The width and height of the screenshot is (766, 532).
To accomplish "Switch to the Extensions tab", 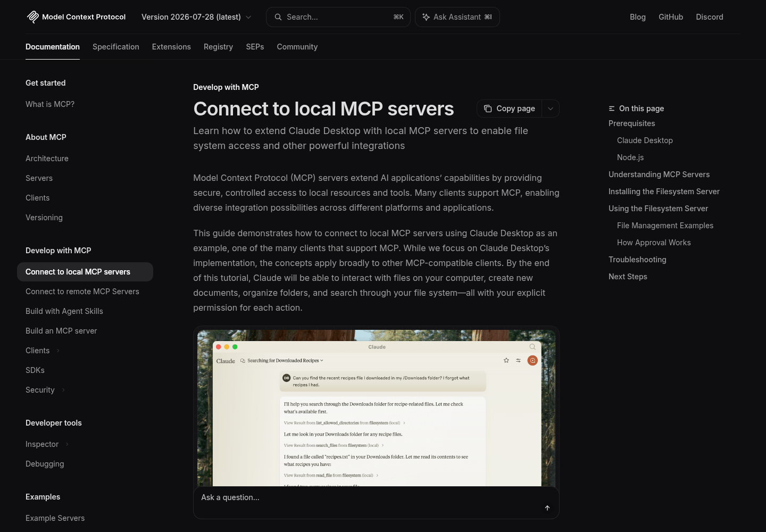I will (x=171, y=47).
